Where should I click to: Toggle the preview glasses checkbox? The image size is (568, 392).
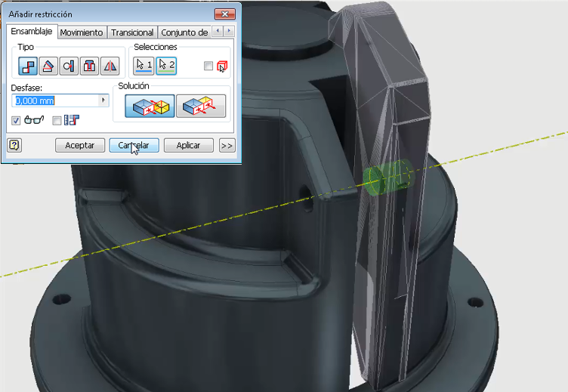[x=16, y=121]
